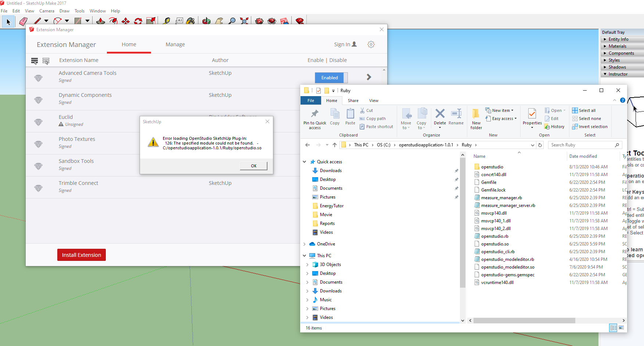644x346 pixels.
Task: Open the Arc tool dropdown arrow
Action: (67, 21)
